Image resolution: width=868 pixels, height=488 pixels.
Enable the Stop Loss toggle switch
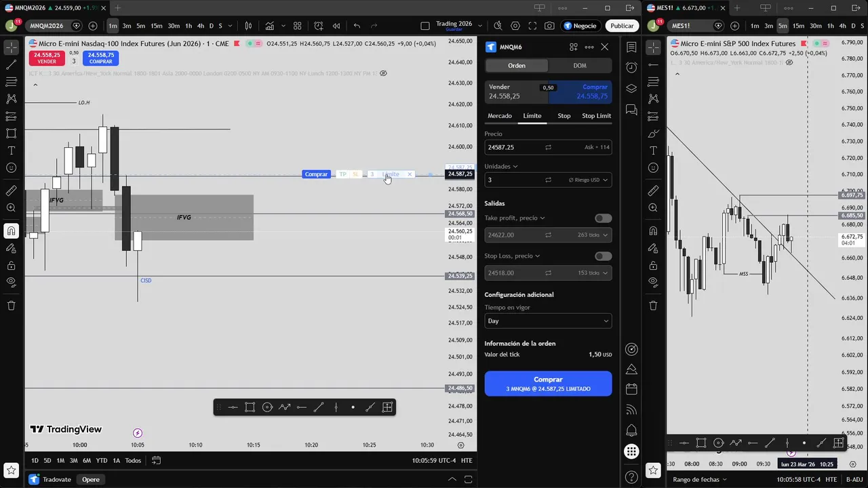point(603,256)
